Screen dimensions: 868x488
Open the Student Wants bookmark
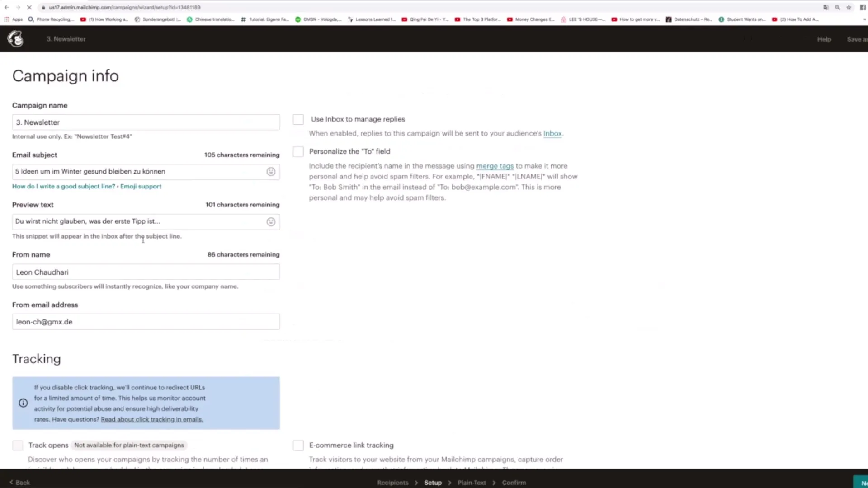point(742,19)
